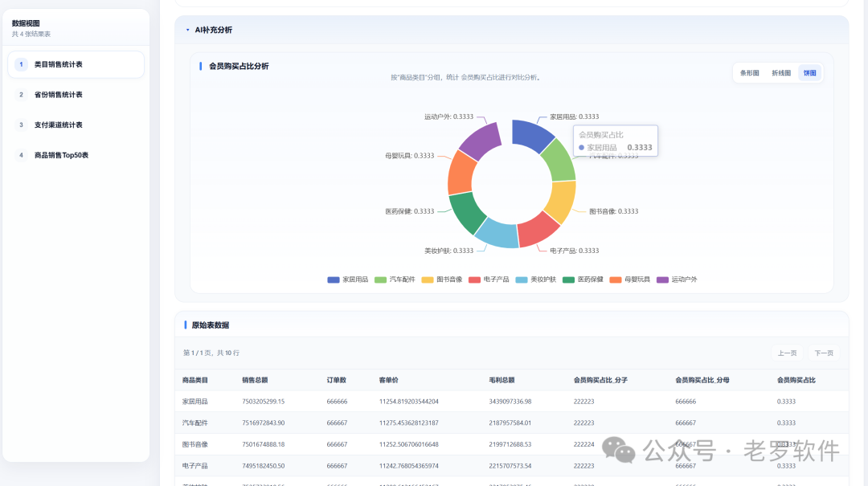Screen dimensions: 868x486
Task: Click gross profit value 3439097336.98
Action: 510,402
